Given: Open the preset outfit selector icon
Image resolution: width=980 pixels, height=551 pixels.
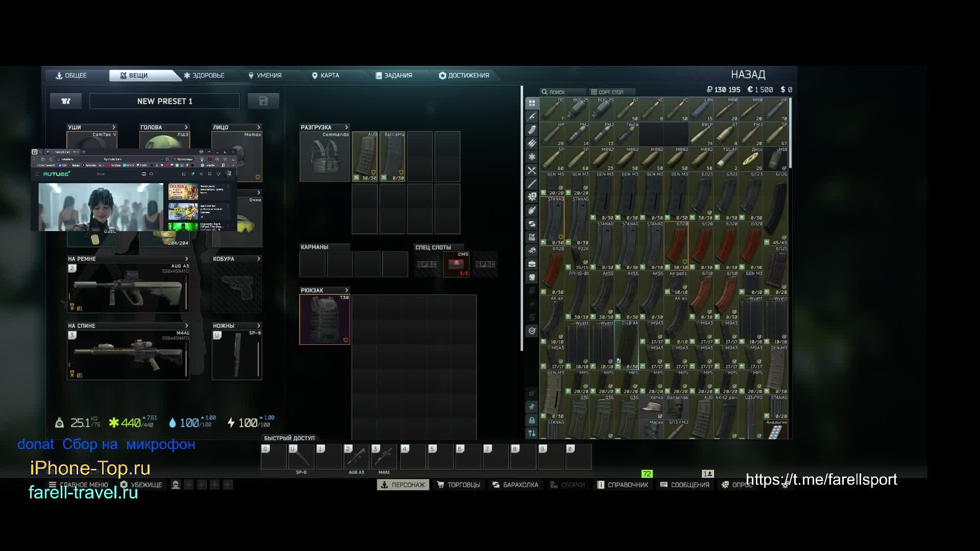Looking at the screenshot, I should point(66,101).
